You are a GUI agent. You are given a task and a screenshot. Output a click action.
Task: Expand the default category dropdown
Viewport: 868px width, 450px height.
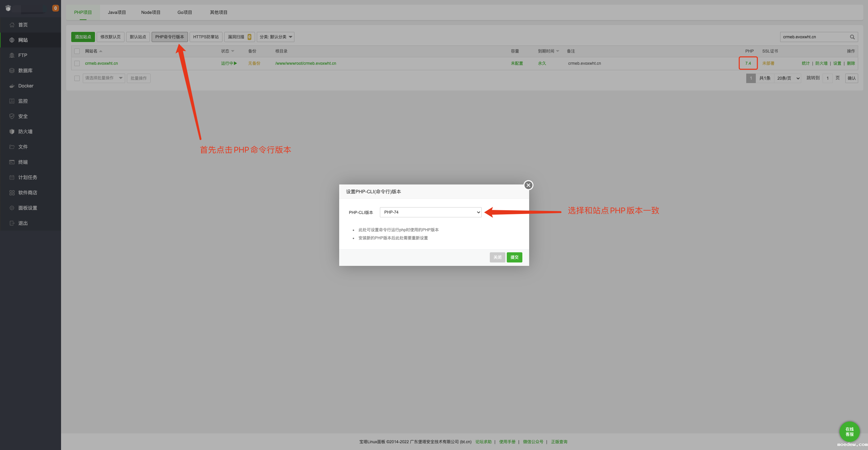click(275, 37)
